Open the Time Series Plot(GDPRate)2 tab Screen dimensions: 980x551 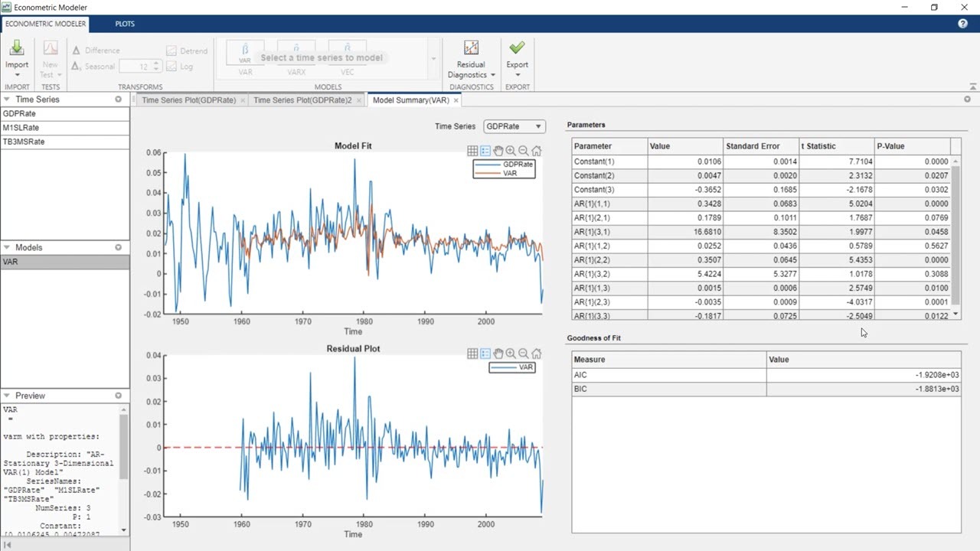point(302,100)
